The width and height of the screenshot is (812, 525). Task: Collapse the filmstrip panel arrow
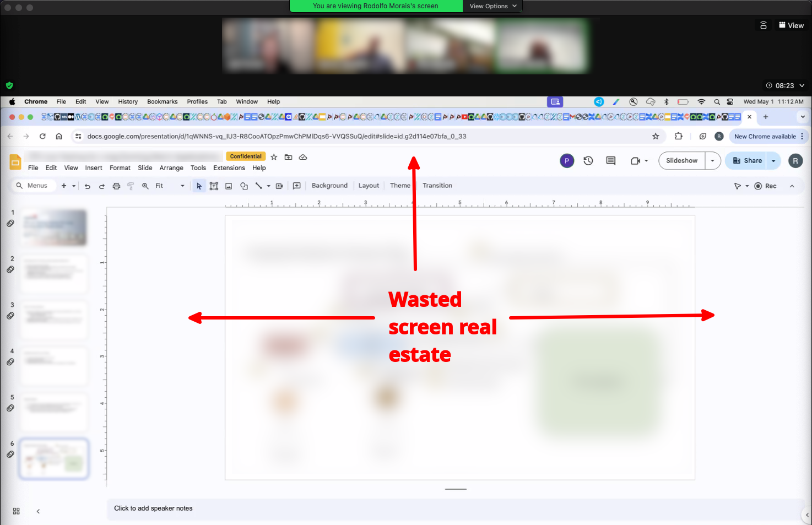pyautogui.click(x=38, y=511)
